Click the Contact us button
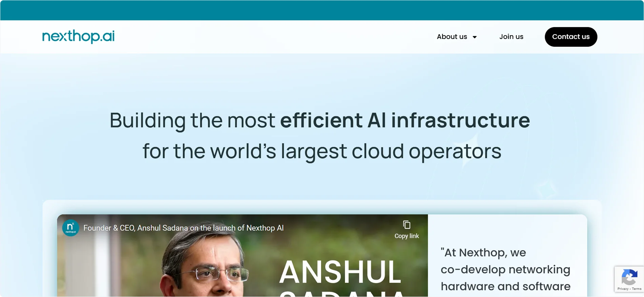644x297 pixels. point(571,37)
